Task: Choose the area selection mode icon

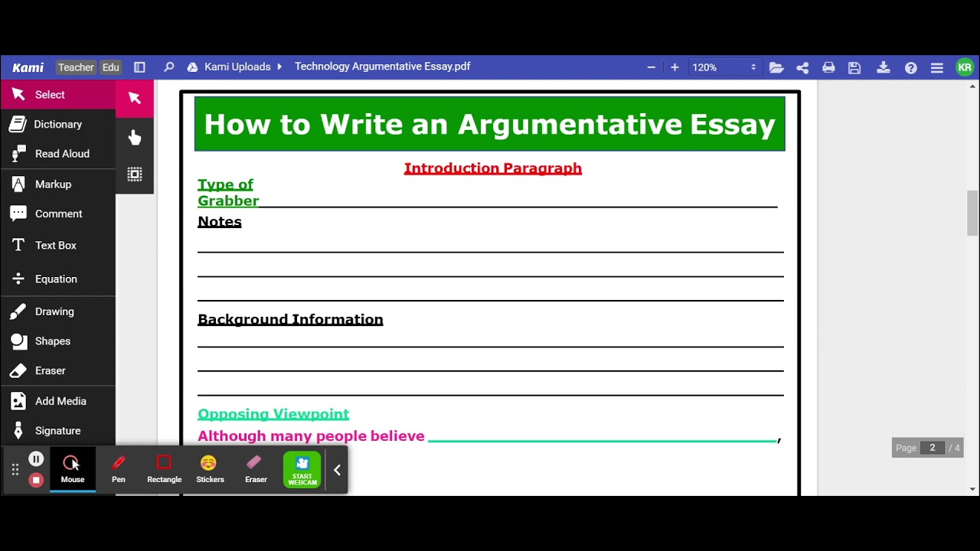Action: click(135, 174)
